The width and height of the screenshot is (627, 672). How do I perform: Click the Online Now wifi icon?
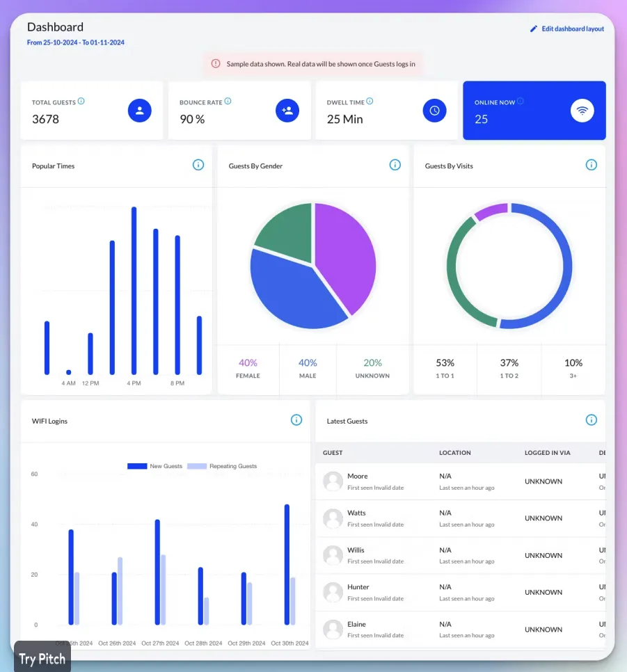(x=582, y=111)
